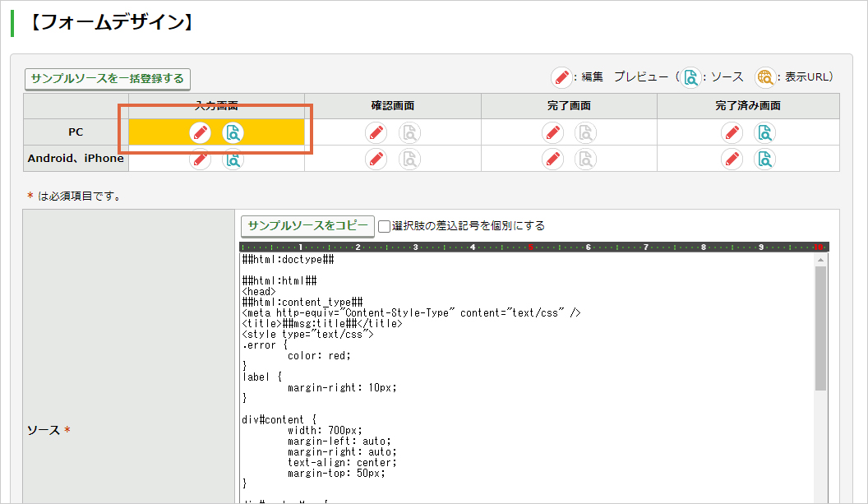Edit Android/iPhone confirmation screen design
868x504 pixels.
376,160
